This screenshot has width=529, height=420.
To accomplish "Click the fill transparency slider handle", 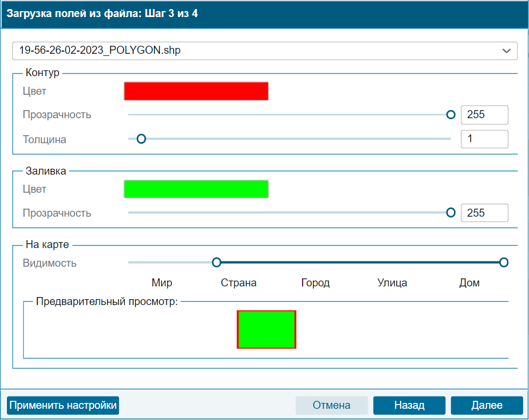I will pos(451,213).
